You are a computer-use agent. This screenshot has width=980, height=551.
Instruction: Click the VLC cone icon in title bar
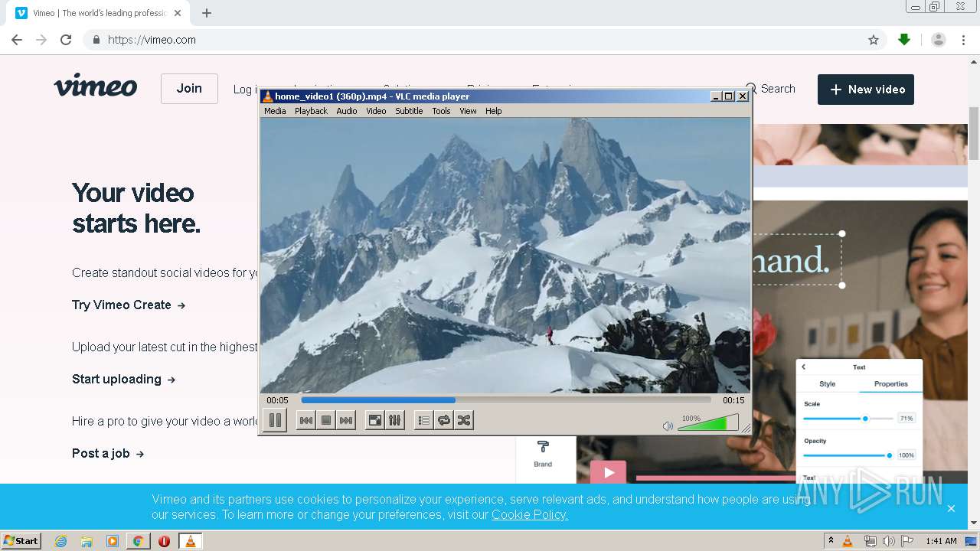pos(267,96)
